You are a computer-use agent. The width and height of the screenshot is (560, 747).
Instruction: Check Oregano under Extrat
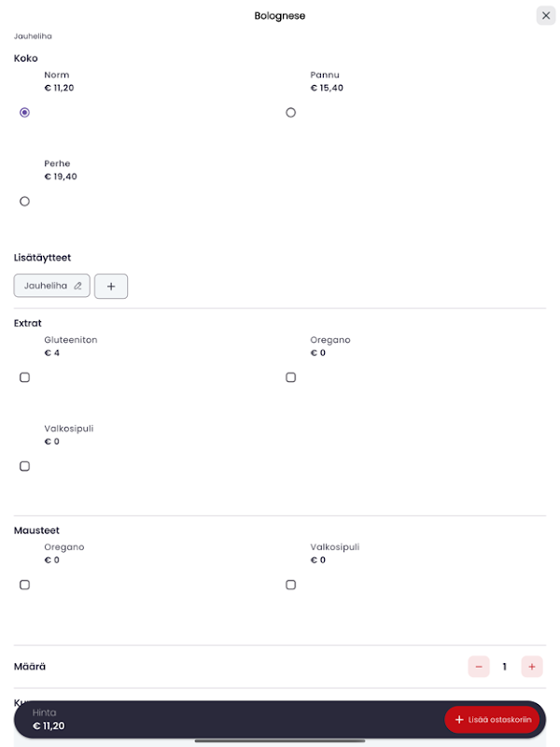[x=290, y=377]
